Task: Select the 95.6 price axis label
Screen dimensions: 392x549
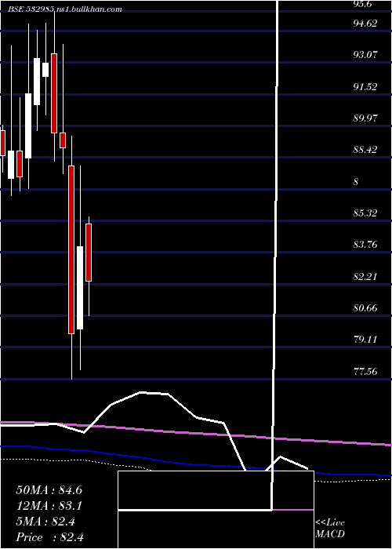Action: (363, 4)
